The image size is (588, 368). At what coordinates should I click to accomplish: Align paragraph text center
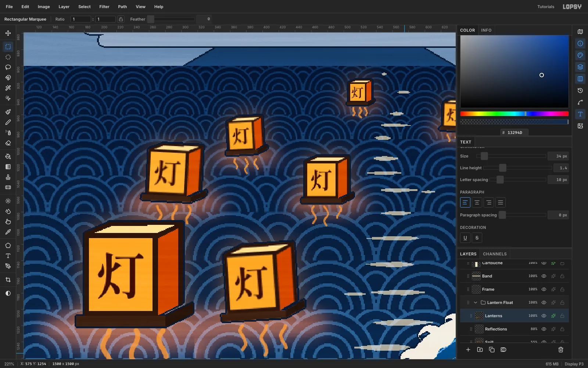pos(477,202)
